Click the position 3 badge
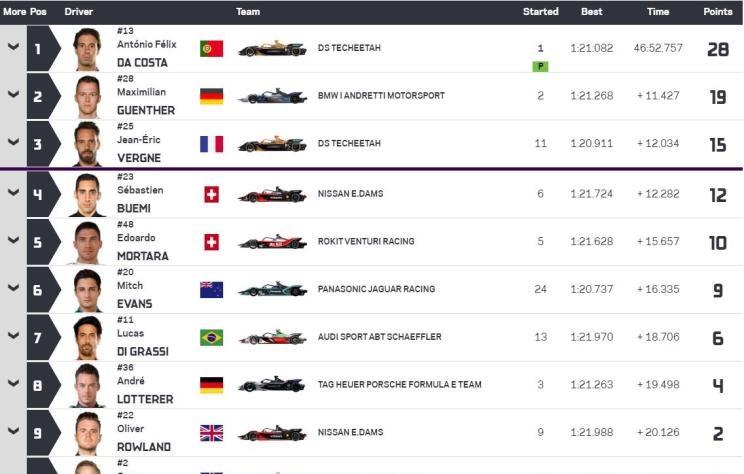Viewport: 744px width, 474px height. point(44,144)
